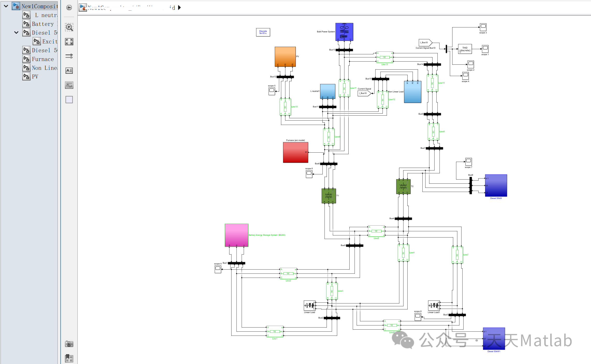
Task: Collapse the expanded Diesel tree node
Action: coord(16,33)
